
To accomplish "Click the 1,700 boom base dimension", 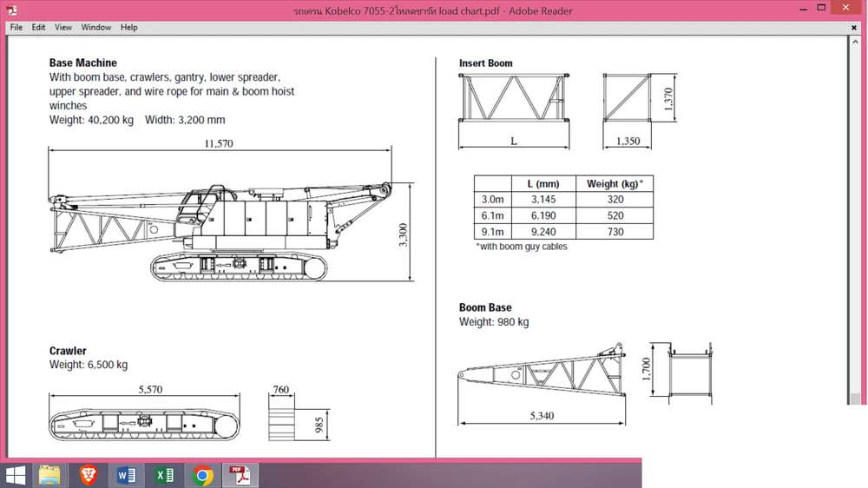I will tap(646, 369).
